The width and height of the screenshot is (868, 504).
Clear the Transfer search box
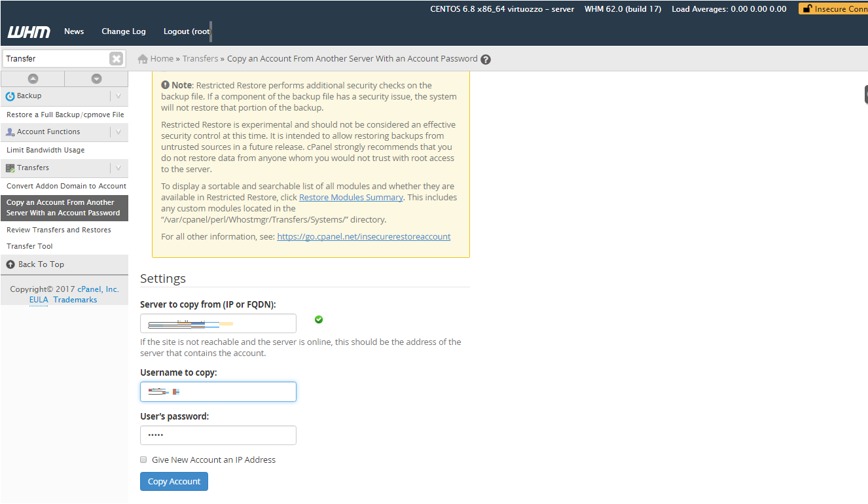click(x=116, y=59)
